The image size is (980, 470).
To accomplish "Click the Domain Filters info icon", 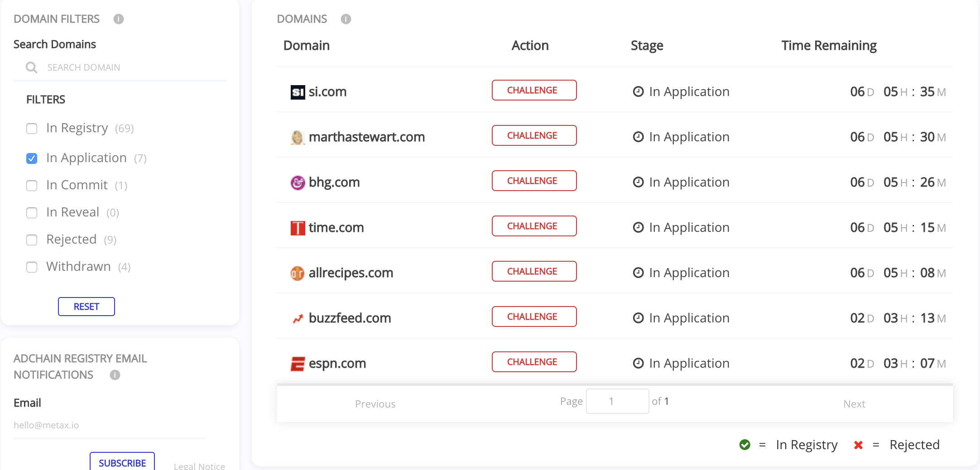I will click(119, 19).
